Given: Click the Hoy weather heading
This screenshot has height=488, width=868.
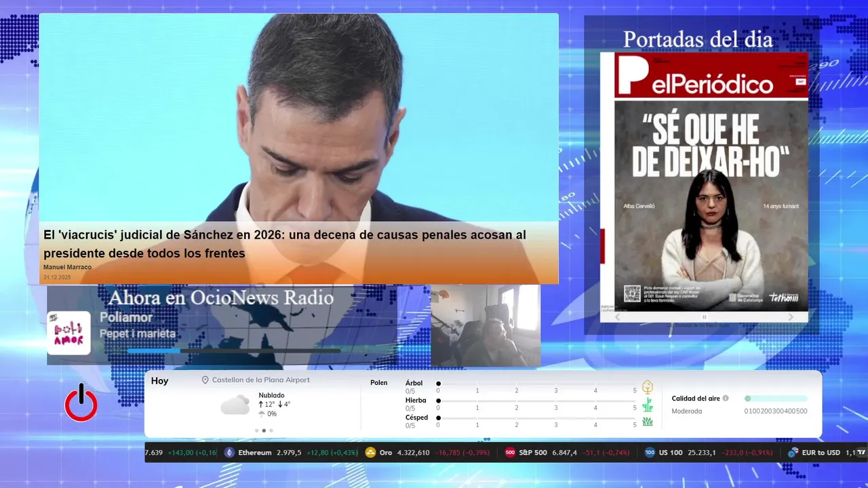Looking at the screenshot, I should 160,381.
